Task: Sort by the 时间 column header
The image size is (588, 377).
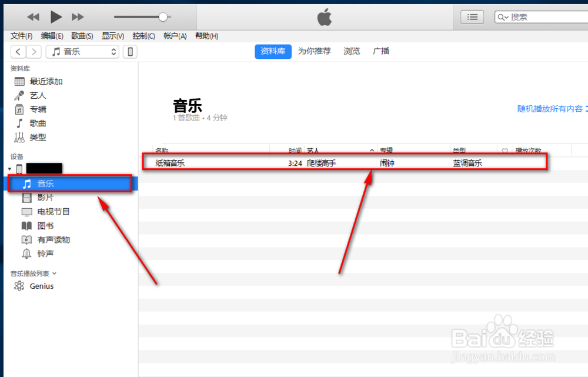Action: click(295, 151)
